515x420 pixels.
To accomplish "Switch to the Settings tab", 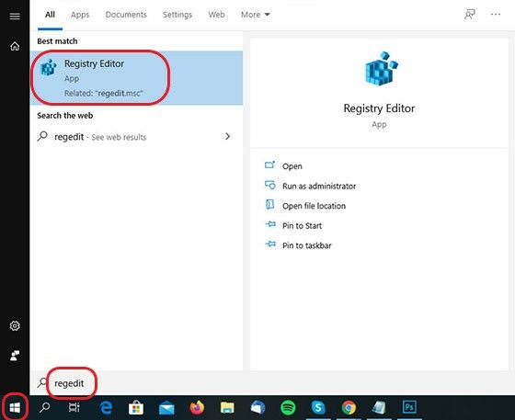I will [x=177, y=15].
